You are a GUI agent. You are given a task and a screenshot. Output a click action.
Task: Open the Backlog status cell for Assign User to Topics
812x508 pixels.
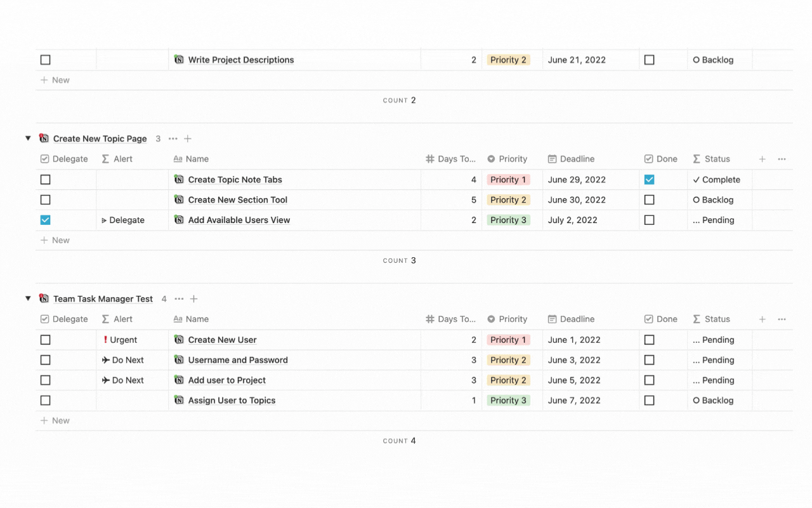point(714,400)
